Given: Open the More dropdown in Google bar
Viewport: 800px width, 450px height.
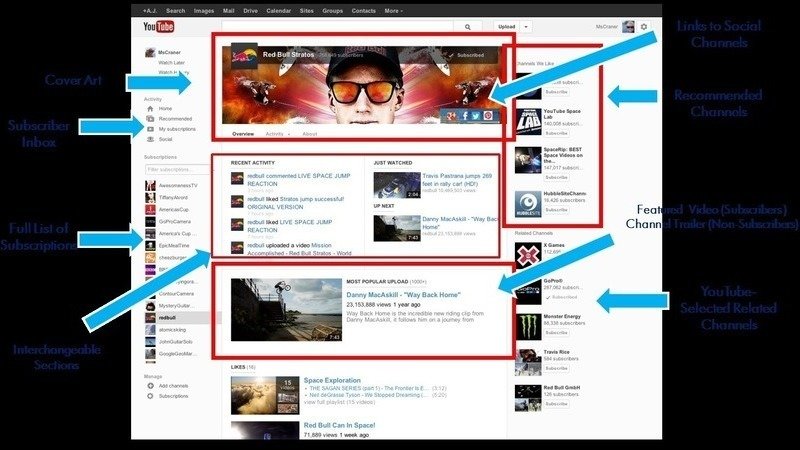Looking at the screenshot, I should click(x=393, y=11).
